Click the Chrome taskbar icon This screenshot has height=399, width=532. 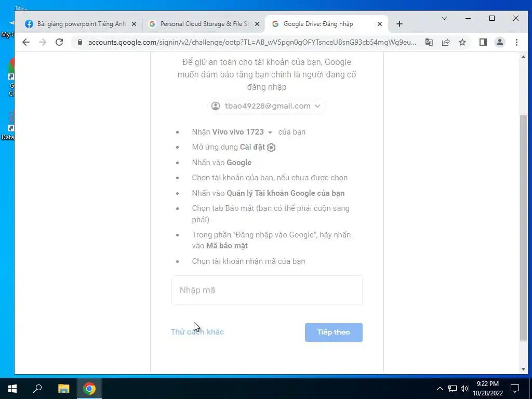point(89,389)
